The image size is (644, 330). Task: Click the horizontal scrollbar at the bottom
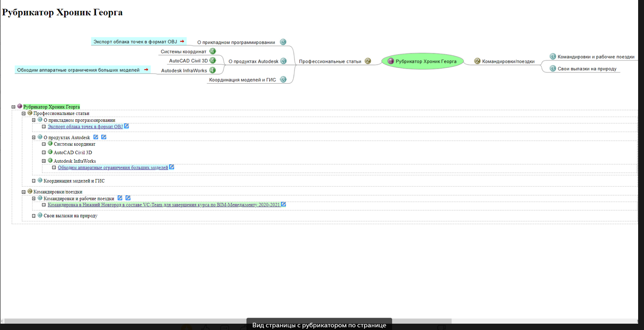[x=226, y=321]
